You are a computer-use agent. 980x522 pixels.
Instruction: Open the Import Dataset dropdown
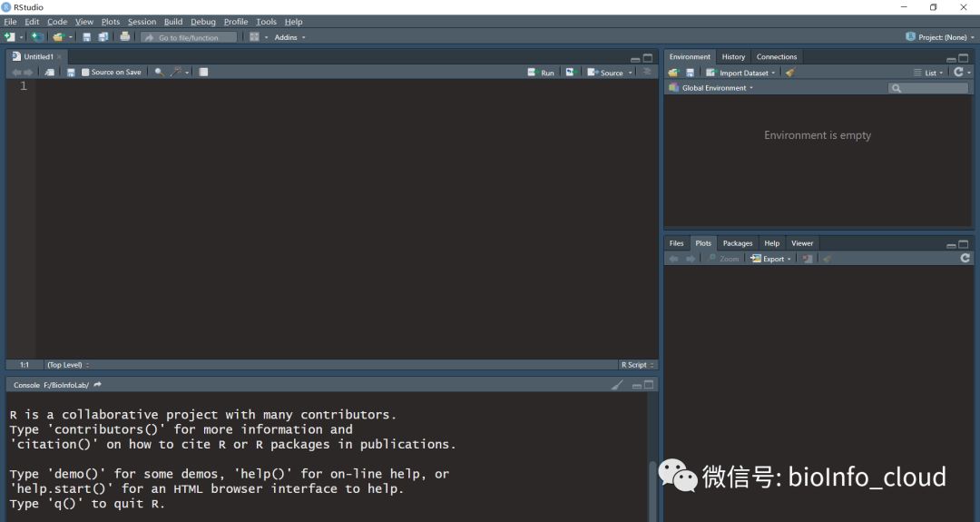tap(740, 74)
